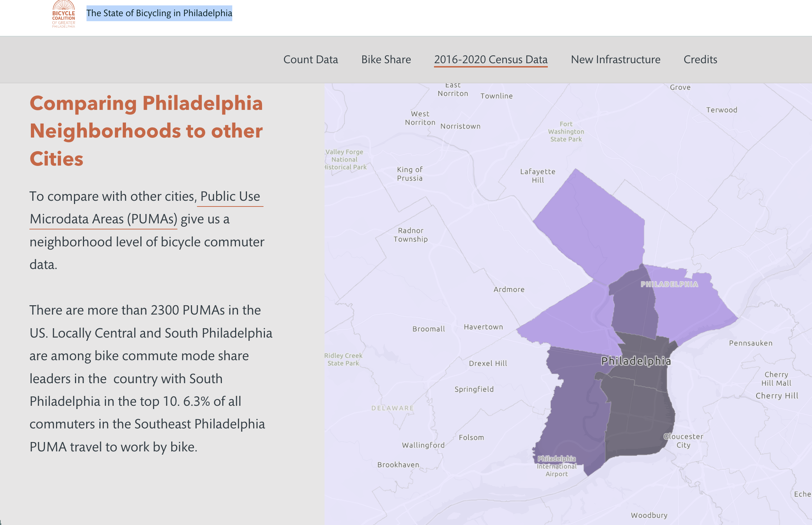
Task: Click The State of Bicycling title
Action: [x=159, y=13]
